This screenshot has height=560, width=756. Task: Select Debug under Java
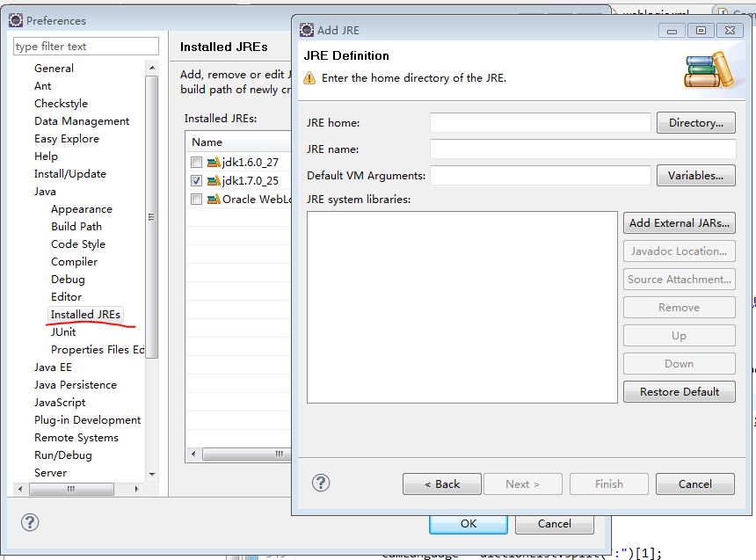(x=68, y=280)
